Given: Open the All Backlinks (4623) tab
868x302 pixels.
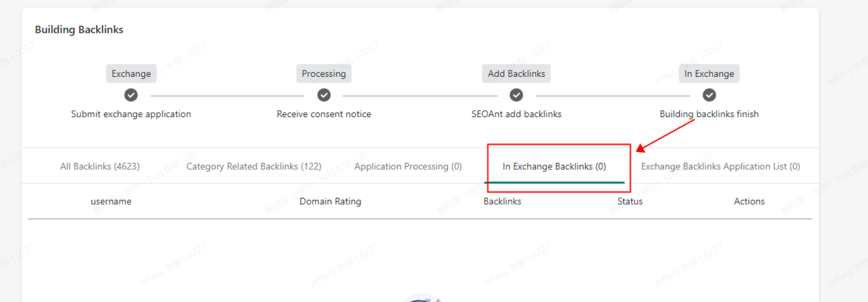Looking at the screenshot, I should [100, 167].
